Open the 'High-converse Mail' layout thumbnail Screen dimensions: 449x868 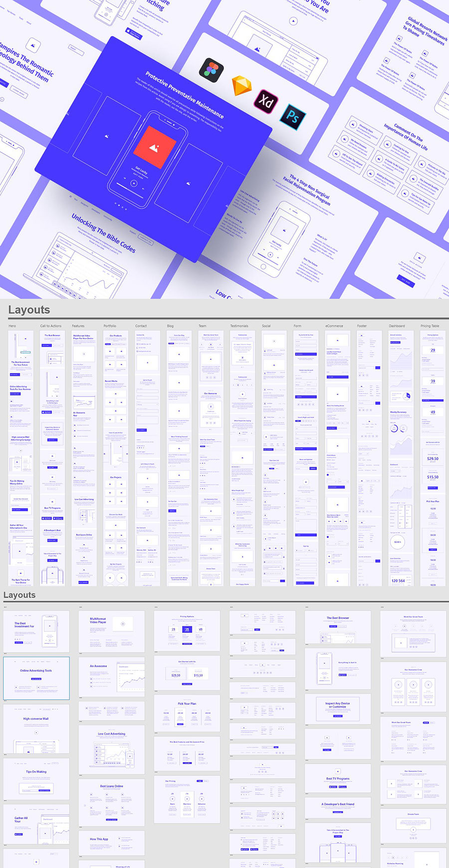(x=36, y=729)
